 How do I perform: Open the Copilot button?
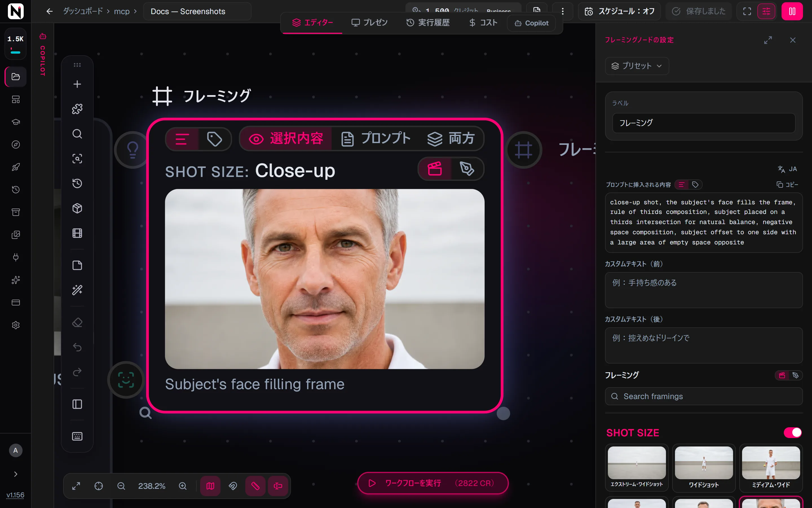tap(531, 23)
